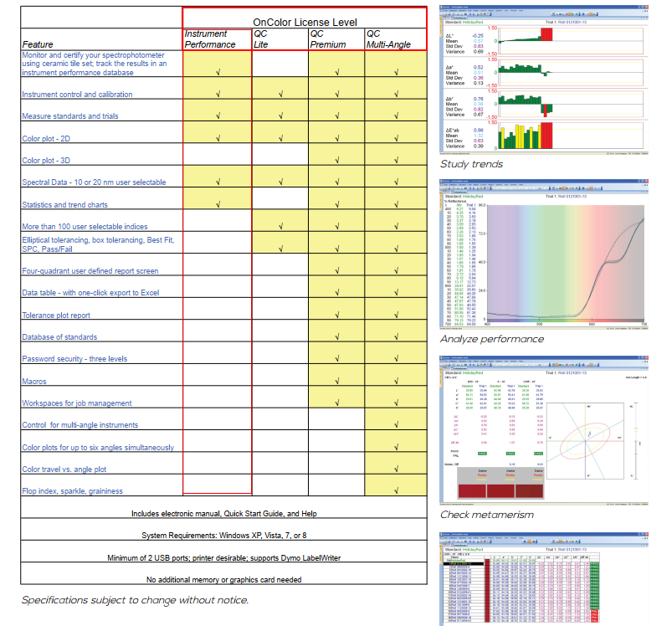Select the 'QC Lite' column header
Image resolution: width=672 pixels, height=626 pixels.
260,39
